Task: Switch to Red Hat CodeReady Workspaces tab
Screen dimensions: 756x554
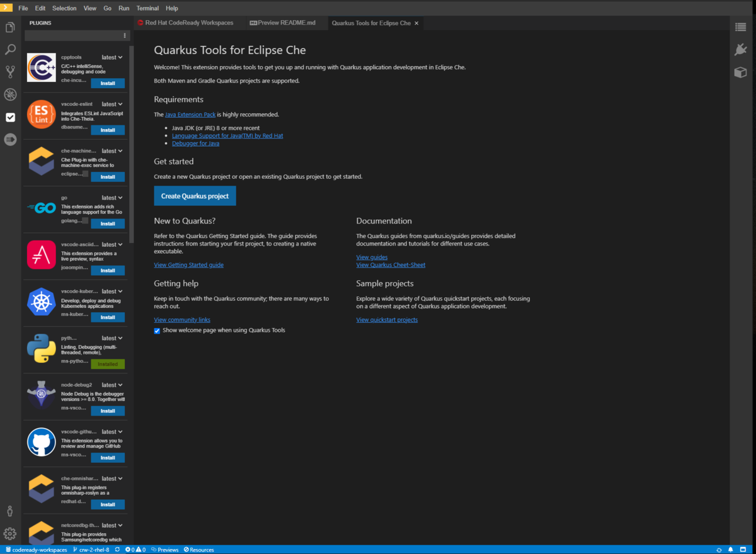Action: pos(186,23)
